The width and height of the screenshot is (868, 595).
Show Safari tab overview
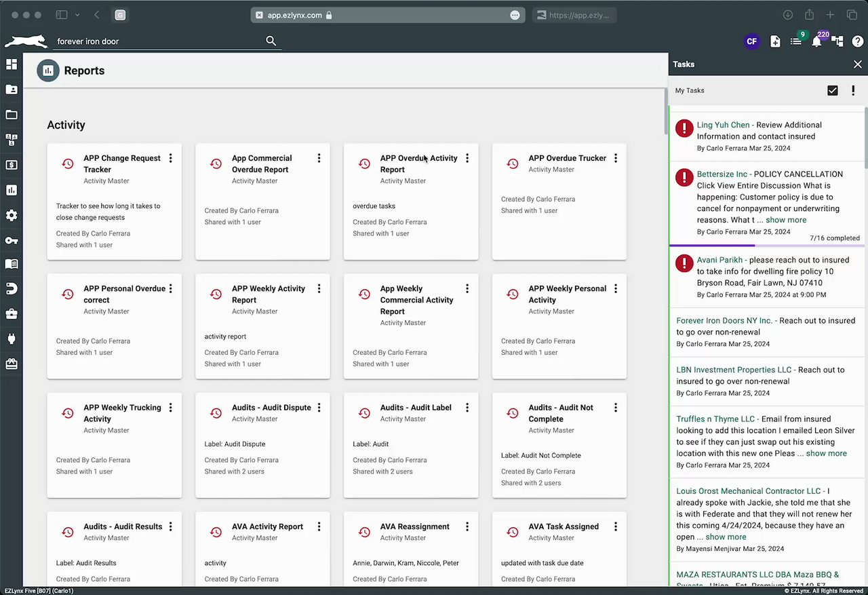coord(852,15)
